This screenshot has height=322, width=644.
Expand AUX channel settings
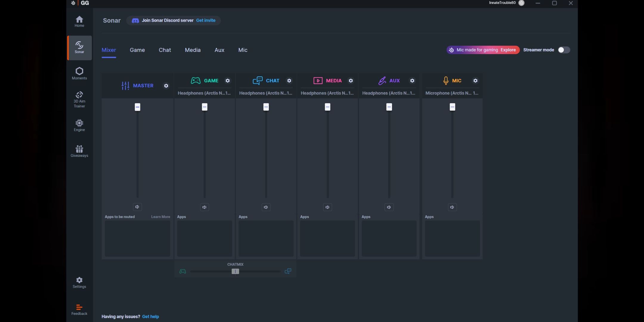pyautogui.click(x=412, y=80)
